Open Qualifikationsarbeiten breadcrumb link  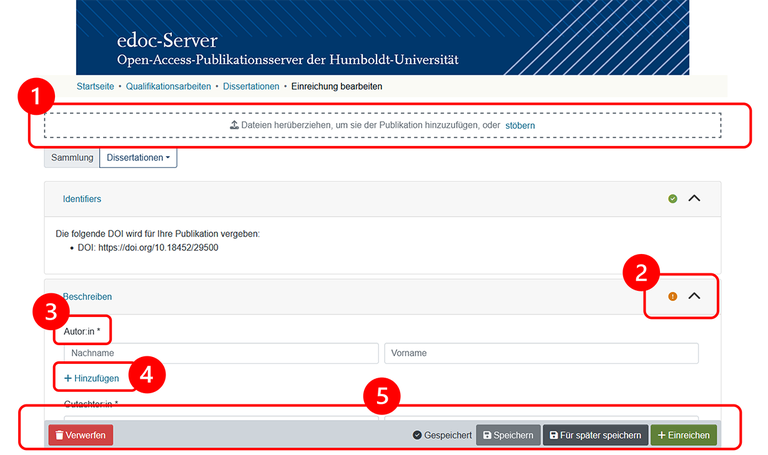coord(168,87)
